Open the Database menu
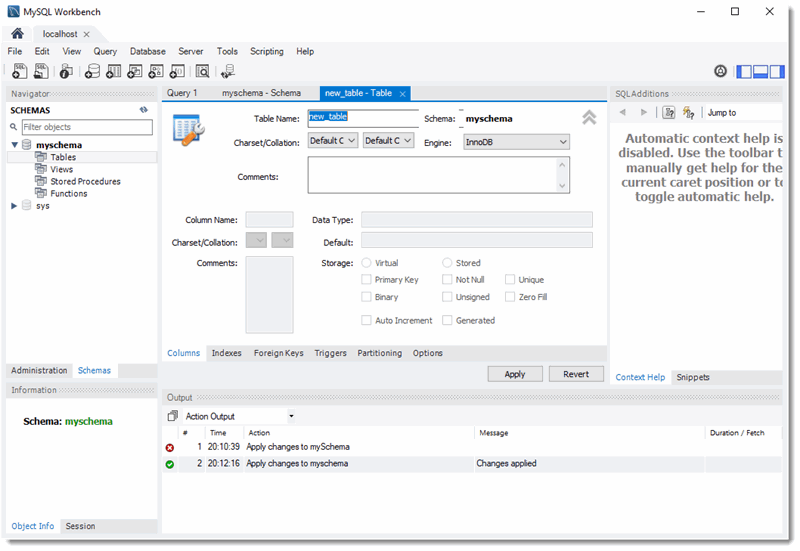The height and width of the screenshot is (551, 800). click(x=147, y=52)
